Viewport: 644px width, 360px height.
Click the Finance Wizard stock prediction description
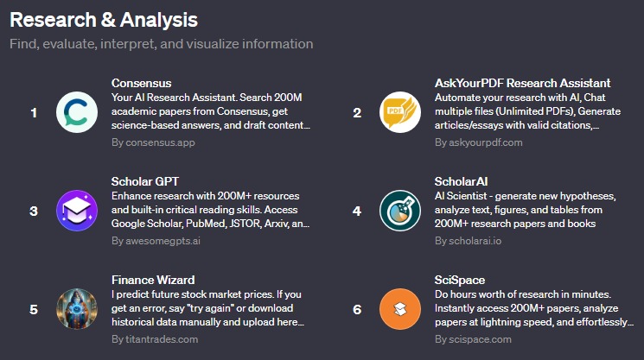point(208,308)
